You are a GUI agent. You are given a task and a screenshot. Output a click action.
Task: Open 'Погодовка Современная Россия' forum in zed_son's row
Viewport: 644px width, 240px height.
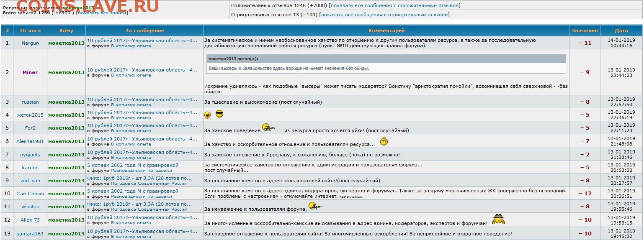(149, 184)
